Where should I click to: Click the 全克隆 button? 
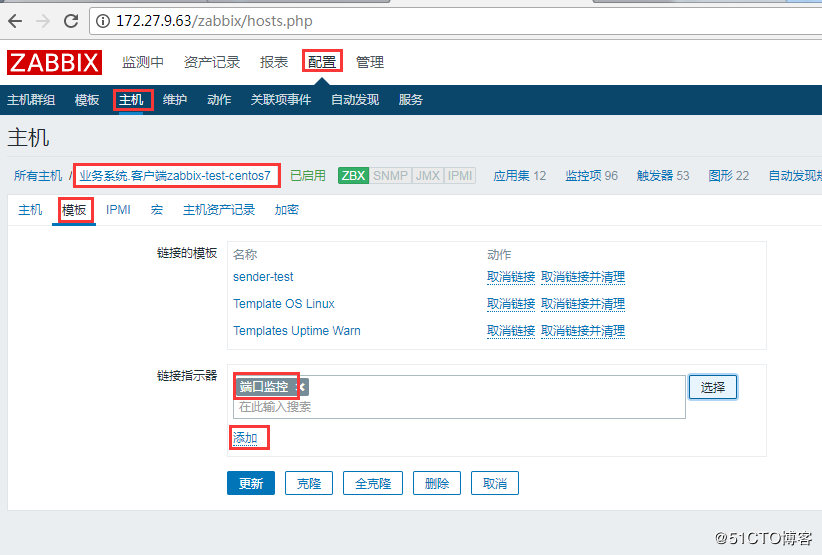(373, 483)
